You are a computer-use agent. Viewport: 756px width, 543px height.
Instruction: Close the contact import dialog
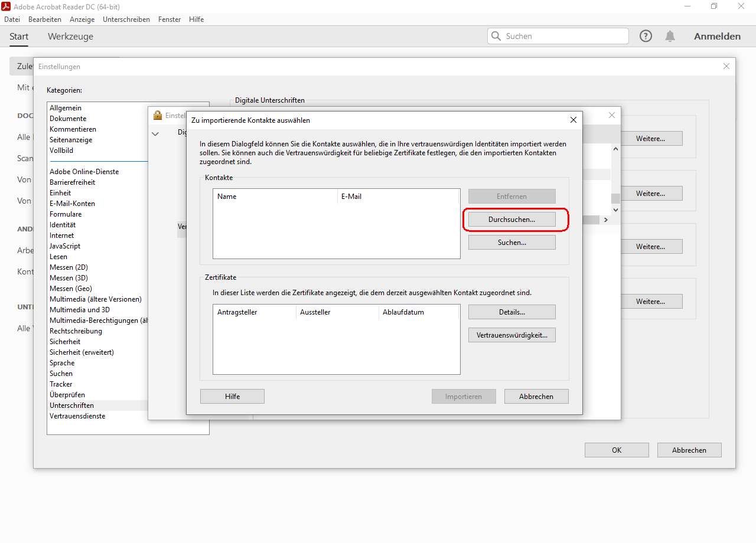pyautogui.click(x=573, y=120)
